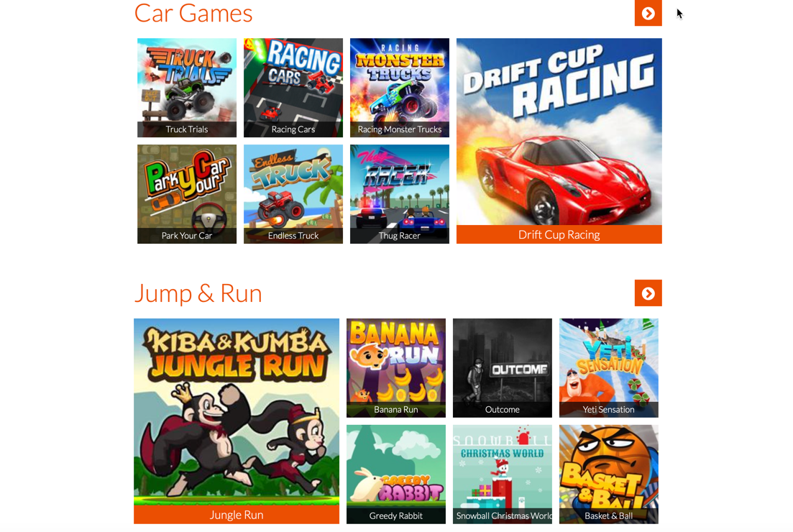Viewport: 793px width, 532px height.
Task: Open the Endless Truck game tile
Action: [293, 194]
